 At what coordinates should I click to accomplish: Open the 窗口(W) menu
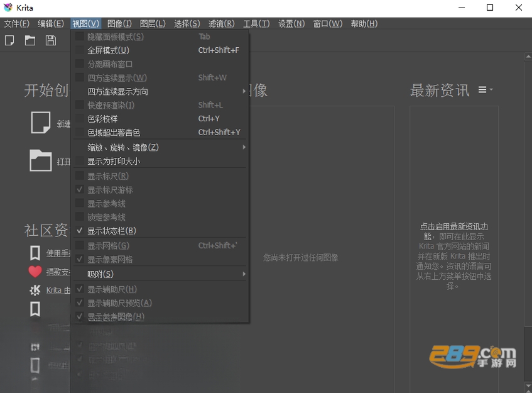[327, 24]
